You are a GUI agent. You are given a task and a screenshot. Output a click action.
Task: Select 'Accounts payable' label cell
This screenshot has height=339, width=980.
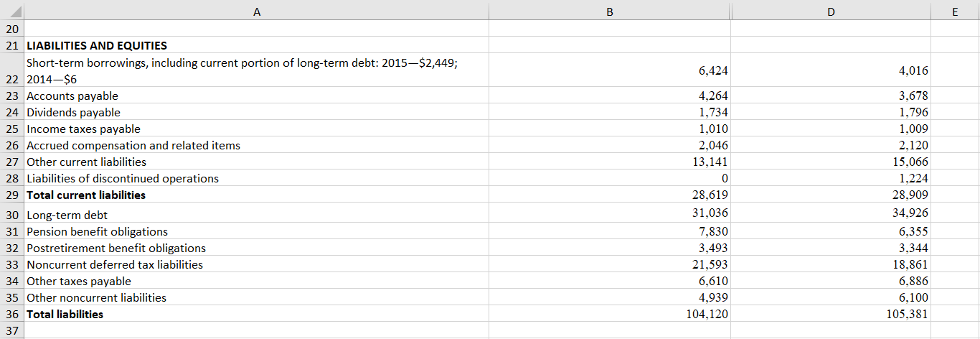(x=257, y=96)
